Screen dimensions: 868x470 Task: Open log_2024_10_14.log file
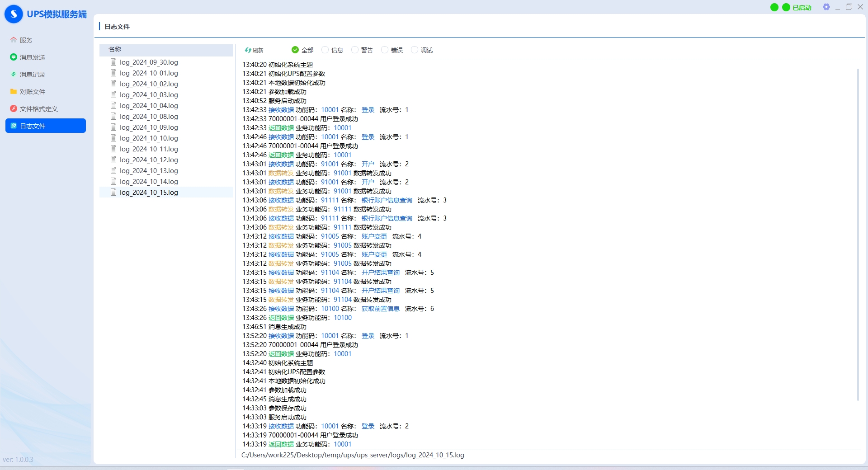[166, 182]
